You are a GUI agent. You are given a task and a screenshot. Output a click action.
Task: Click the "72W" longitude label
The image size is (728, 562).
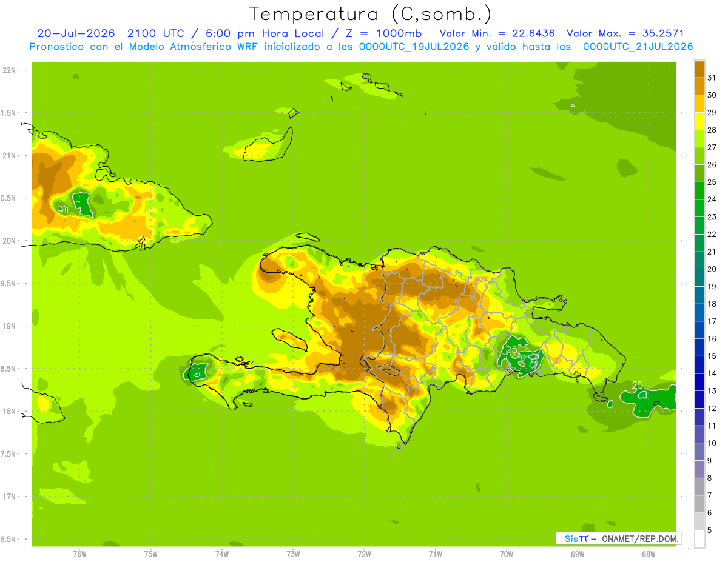(x=364, y=554)
